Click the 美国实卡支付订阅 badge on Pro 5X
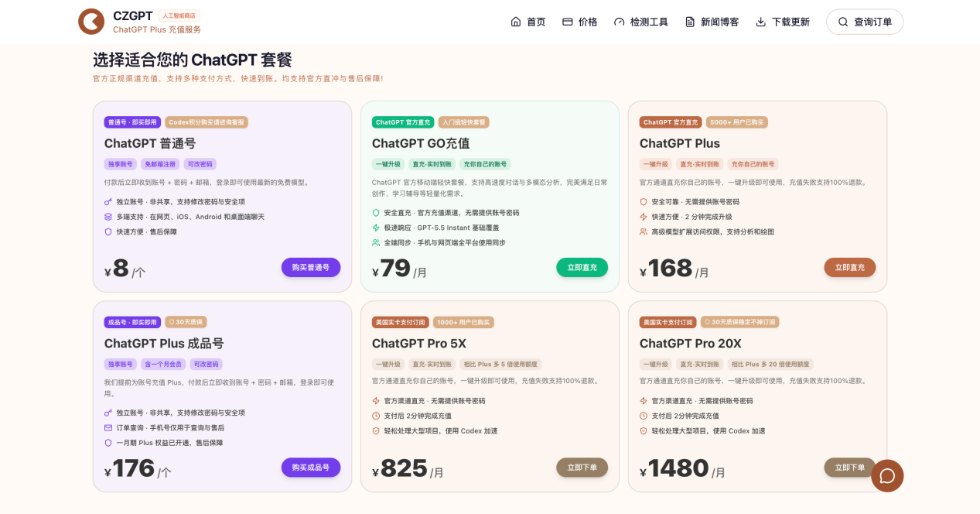Screen dimensions: 980x514 coord(400,322)
